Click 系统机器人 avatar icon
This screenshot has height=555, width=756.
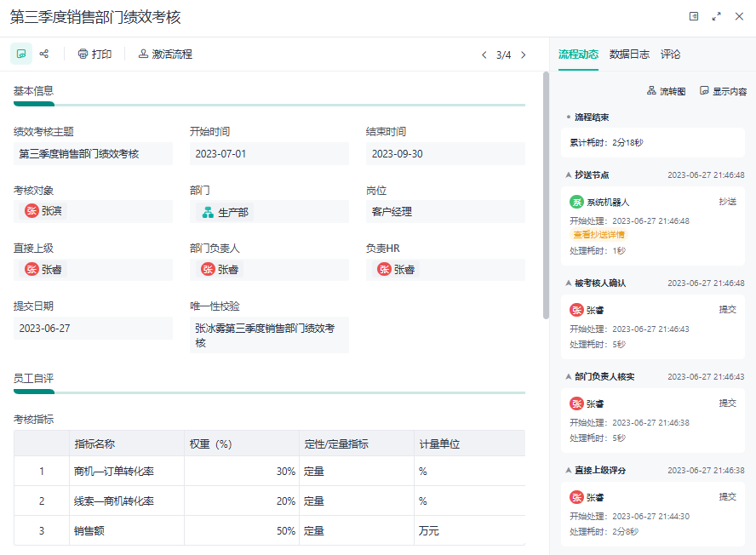pos(576,202)
